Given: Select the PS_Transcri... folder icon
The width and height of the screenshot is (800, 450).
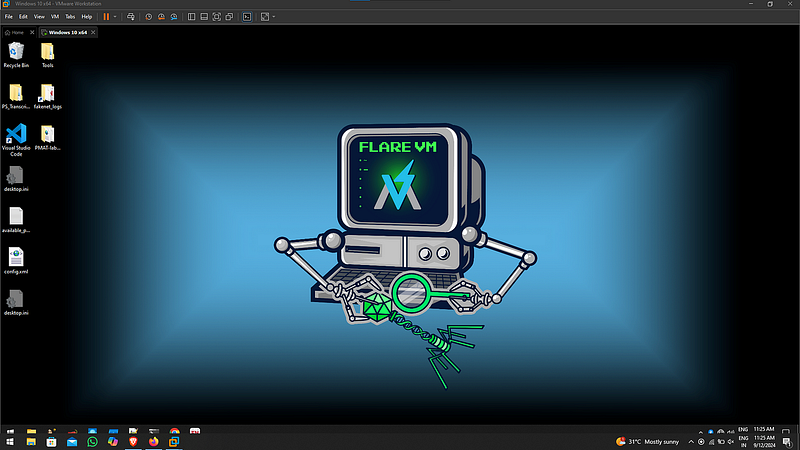Looking at the screenshot, I should pyautogui.click(x=16, y=96).
